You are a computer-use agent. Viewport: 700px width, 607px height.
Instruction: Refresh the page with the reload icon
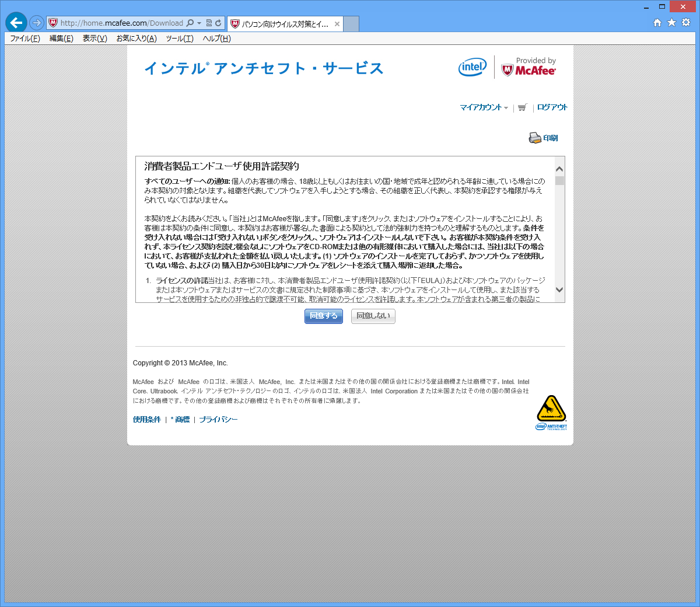click(218, 23)
